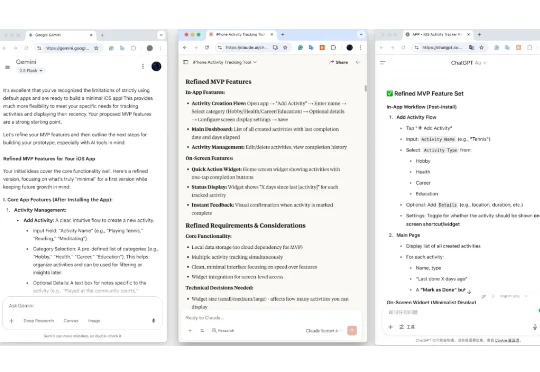Open the ChatGPT 4o model dropdown
The height and width of the screenshot is (372, 540).
[469, 63]
